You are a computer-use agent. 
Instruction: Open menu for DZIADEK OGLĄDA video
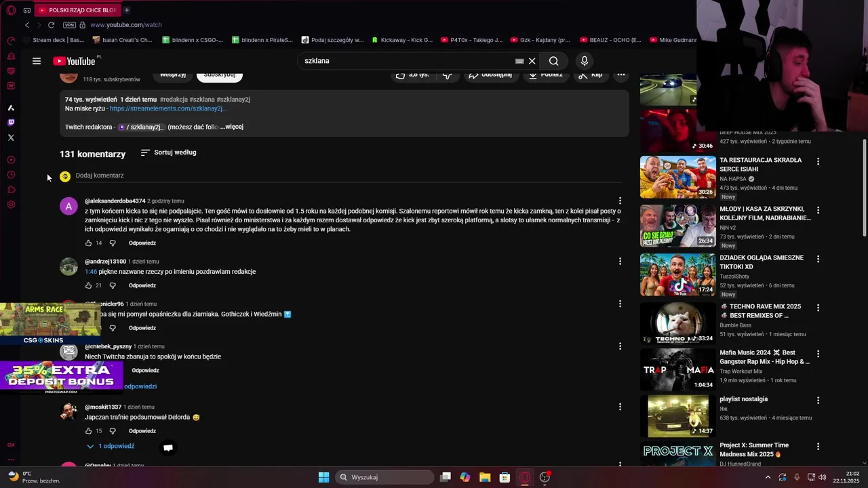click(818, 259)
